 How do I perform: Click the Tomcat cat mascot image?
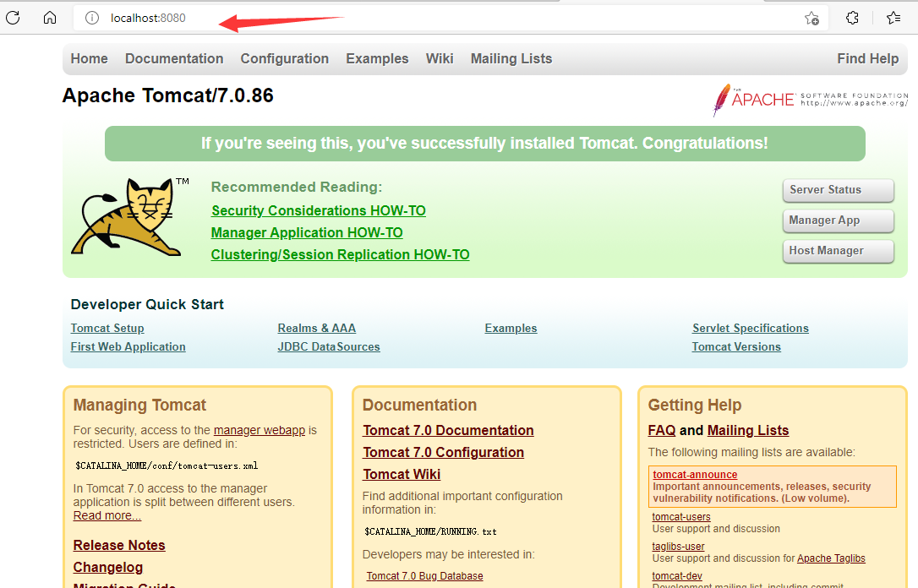[x=130, y=217]
